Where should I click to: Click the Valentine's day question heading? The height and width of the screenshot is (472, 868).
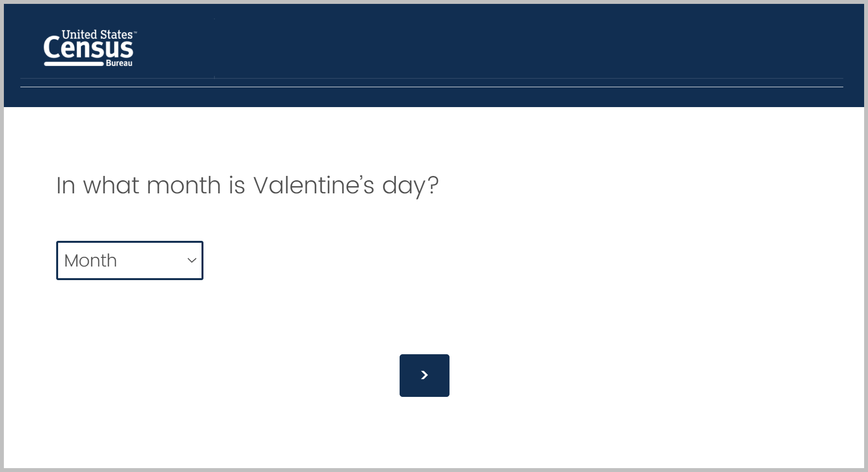pos(247,186)
